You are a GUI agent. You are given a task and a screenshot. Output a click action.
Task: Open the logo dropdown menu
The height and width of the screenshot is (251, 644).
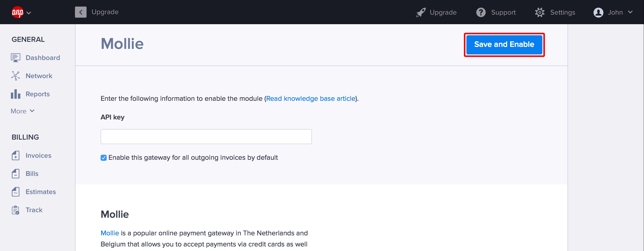pos(21,12)
